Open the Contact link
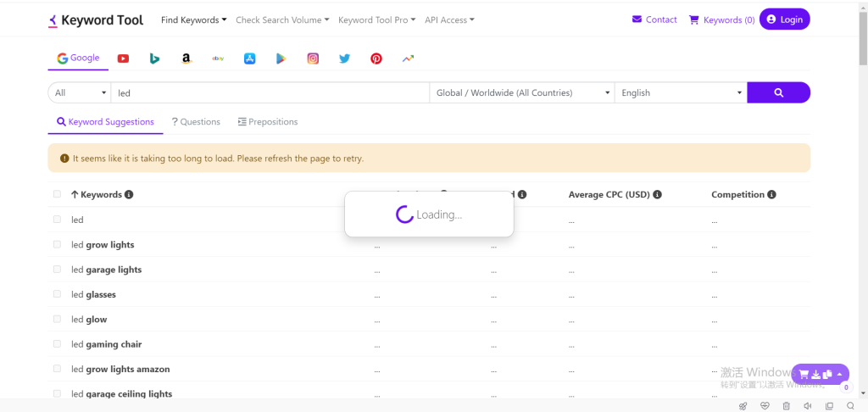Viewport: 868px width, 412px height. (x=654, y=19)
